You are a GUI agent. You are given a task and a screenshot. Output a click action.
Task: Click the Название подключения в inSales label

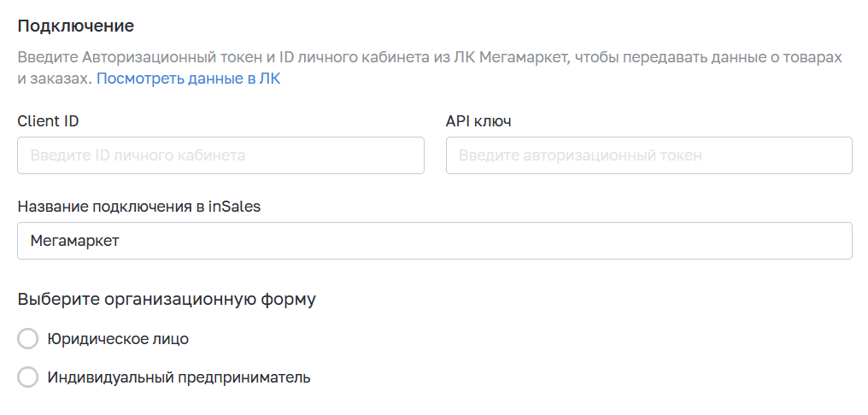139,207
